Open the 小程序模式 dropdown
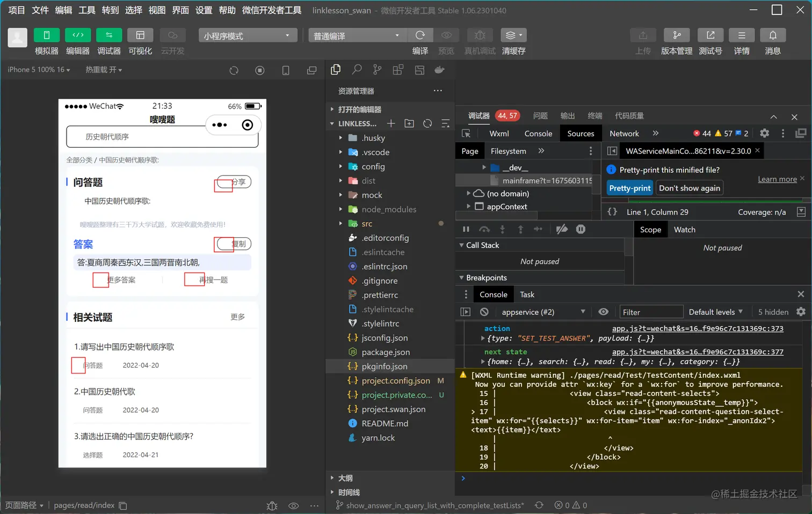This screenshot has height=514, width=812. 248,35
